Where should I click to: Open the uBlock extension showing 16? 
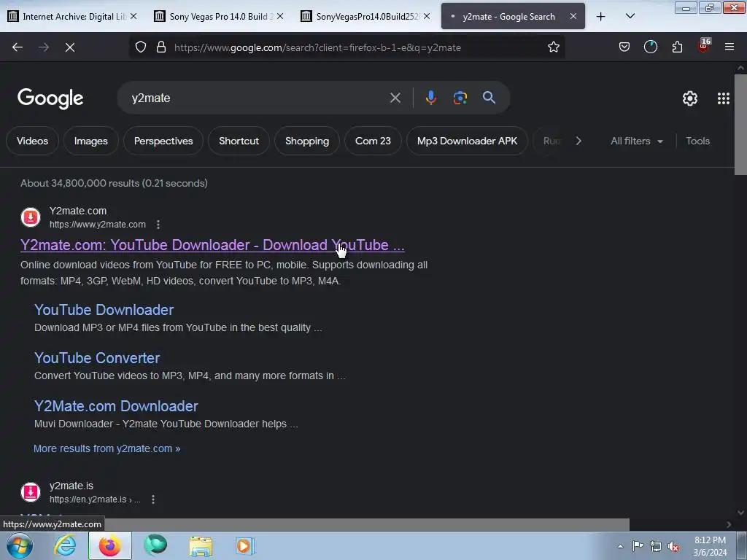coord(704,46)
